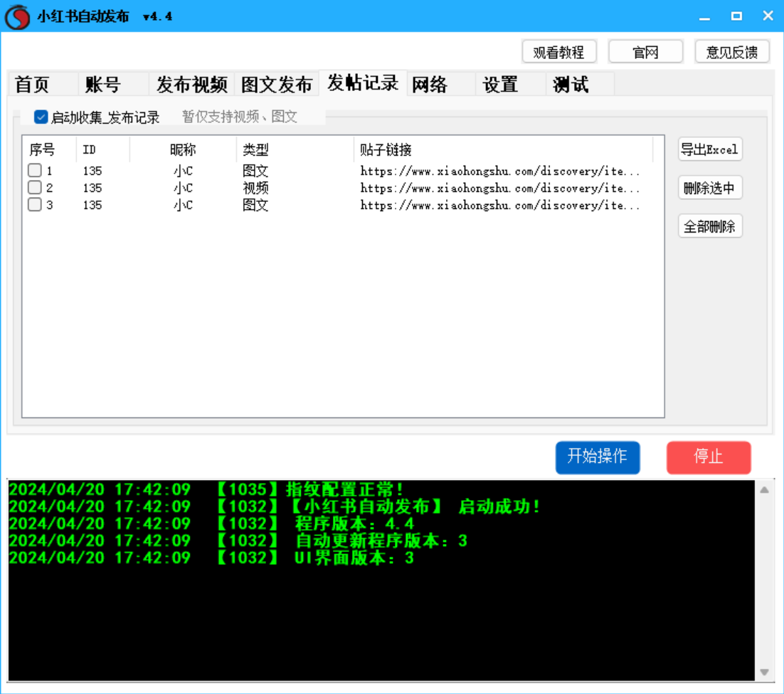Click the log scrollbar down arrow

tap(765, 672)
